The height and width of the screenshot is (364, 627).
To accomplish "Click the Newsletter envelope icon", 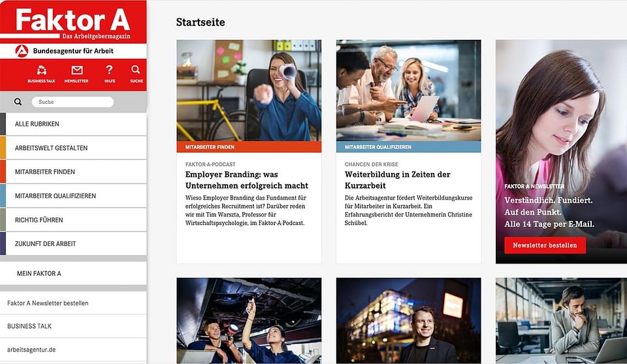I will (x=76, y=74).
